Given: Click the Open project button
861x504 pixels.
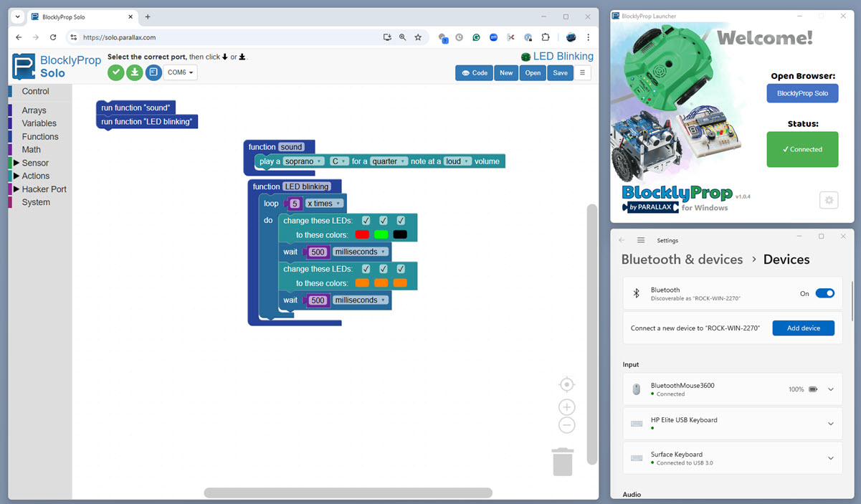Looking at the screenshot, I should (x=533, y=72).
